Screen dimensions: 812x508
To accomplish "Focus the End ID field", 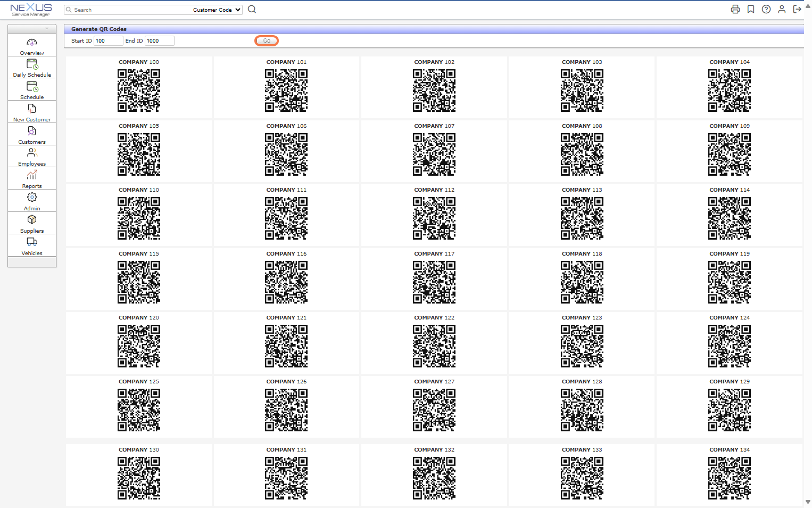I will tap(159, 41).
